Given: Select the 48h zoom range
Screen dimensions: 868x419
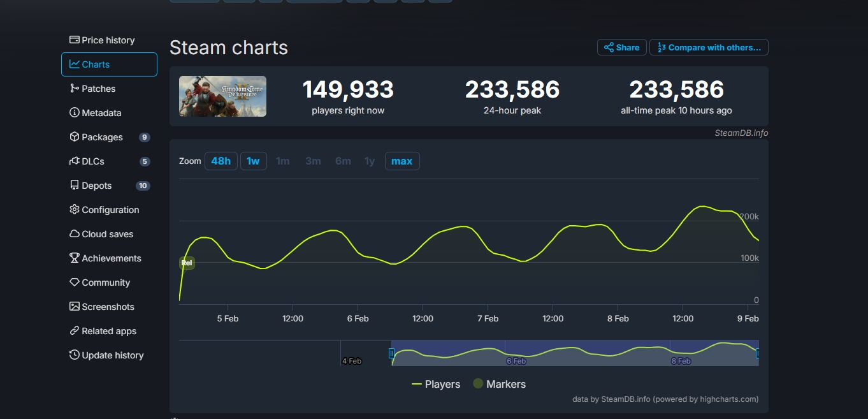Looking at the screenshot, I should coord(221,161).
